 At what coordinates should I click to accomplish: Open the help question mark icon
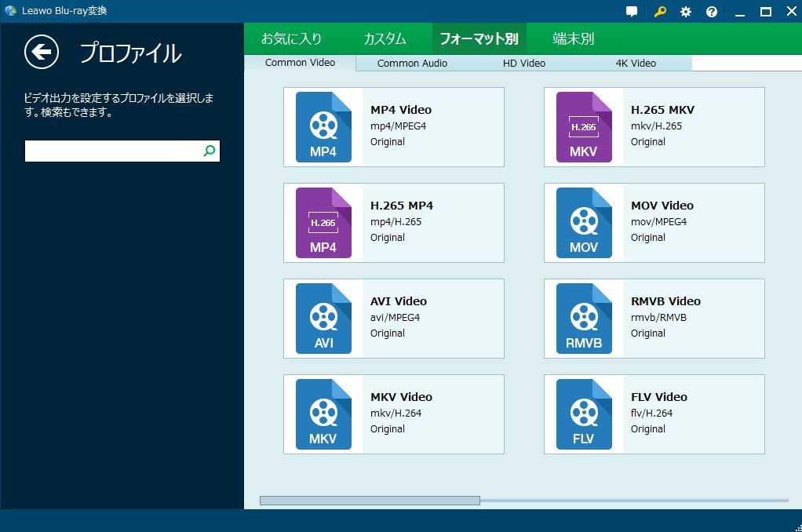click(712, 12)
